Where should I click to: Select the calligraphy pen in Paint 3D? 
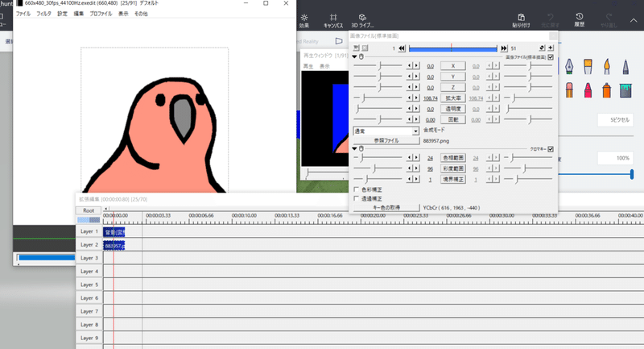[569, 66]
